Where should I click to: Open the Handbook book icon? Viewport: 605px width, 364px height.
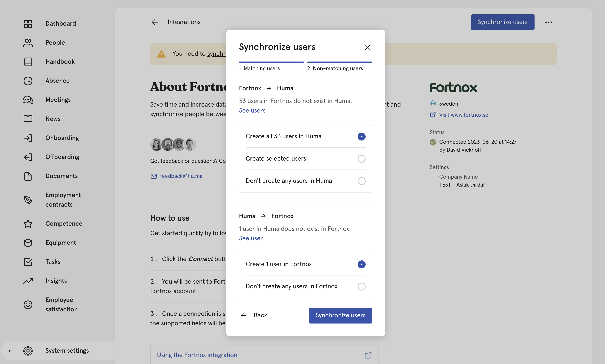coord(28,62)
